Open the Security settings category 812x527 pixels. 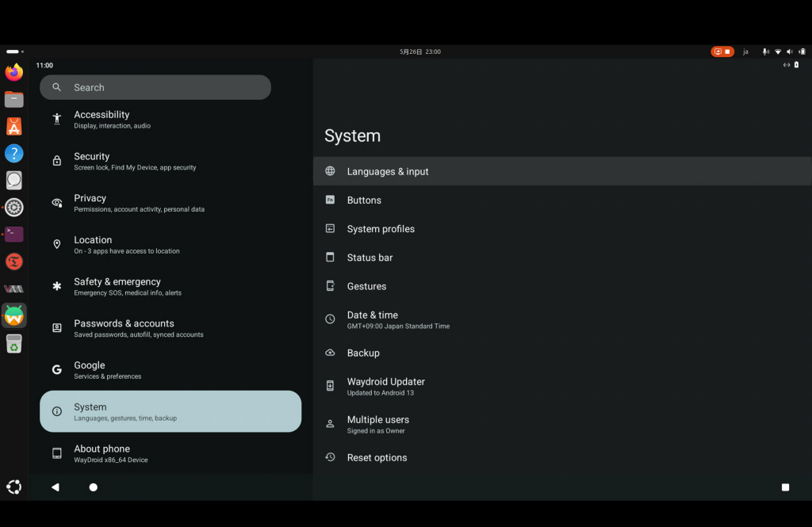[170, 161]
